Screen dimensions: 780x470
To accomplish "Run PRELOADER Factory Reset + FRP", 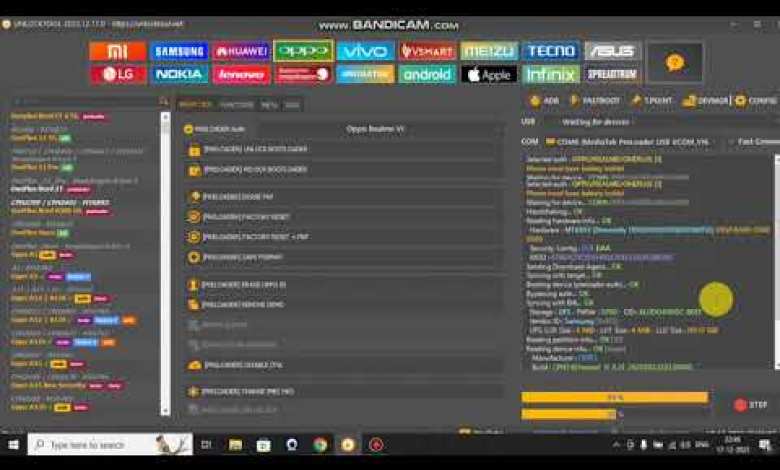I will [x=343, y=237].
